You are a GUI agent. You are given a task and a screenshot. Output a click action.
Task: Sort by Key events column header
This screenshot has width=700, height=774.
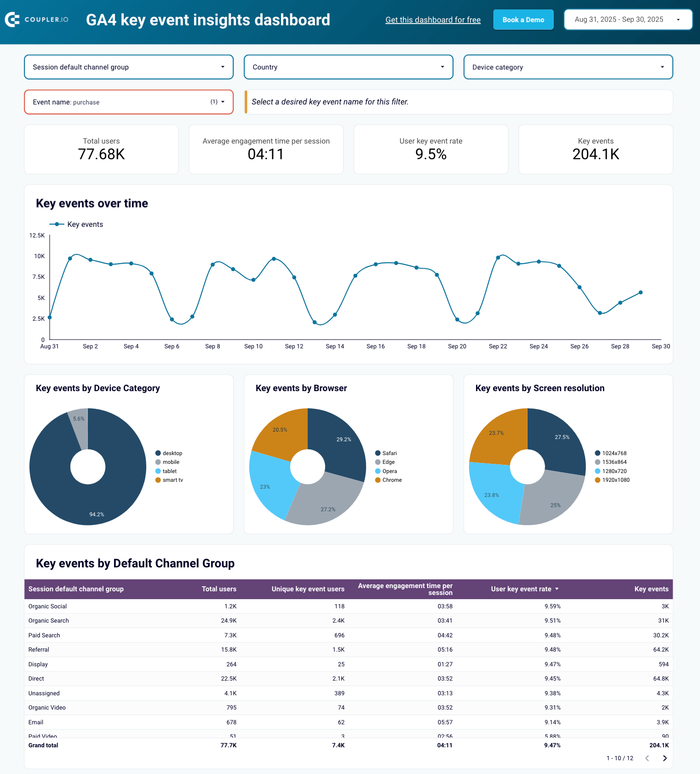pos(651,589)
